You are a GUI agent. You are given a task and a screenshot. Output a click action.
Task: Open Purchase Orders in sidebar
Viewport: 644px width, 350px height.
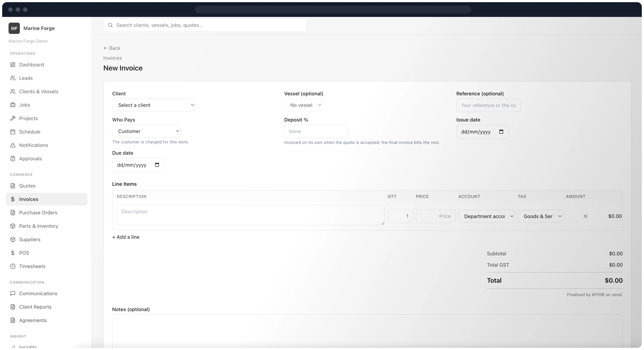point(47,213)
